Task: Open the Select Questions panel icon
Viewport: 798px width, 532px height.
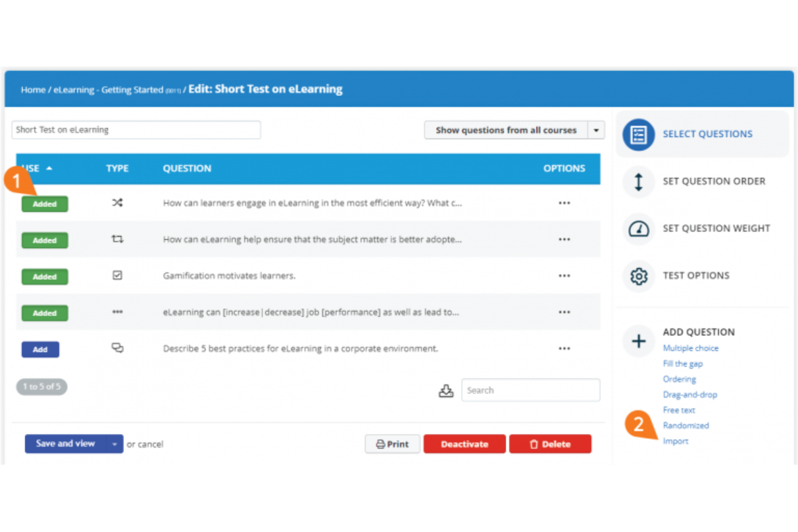Action: 638,134
